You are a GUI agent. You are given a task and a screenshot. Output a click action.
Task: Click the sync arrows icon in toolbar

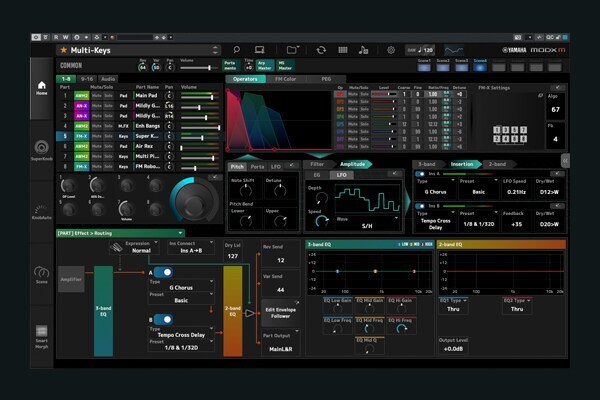pyautogui.click(x=321, y=49)
